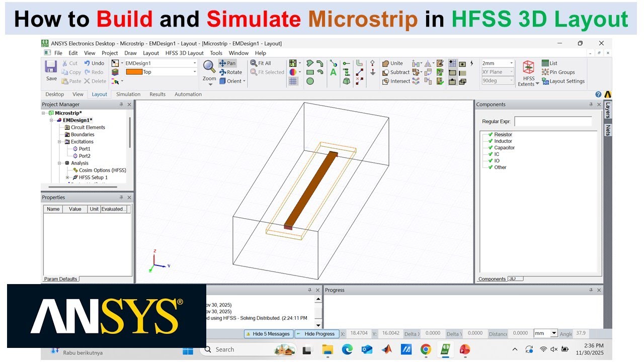Screen dimensions: 644x362
Task: Select the rectangle draw tool
Action: pos(310,72)
